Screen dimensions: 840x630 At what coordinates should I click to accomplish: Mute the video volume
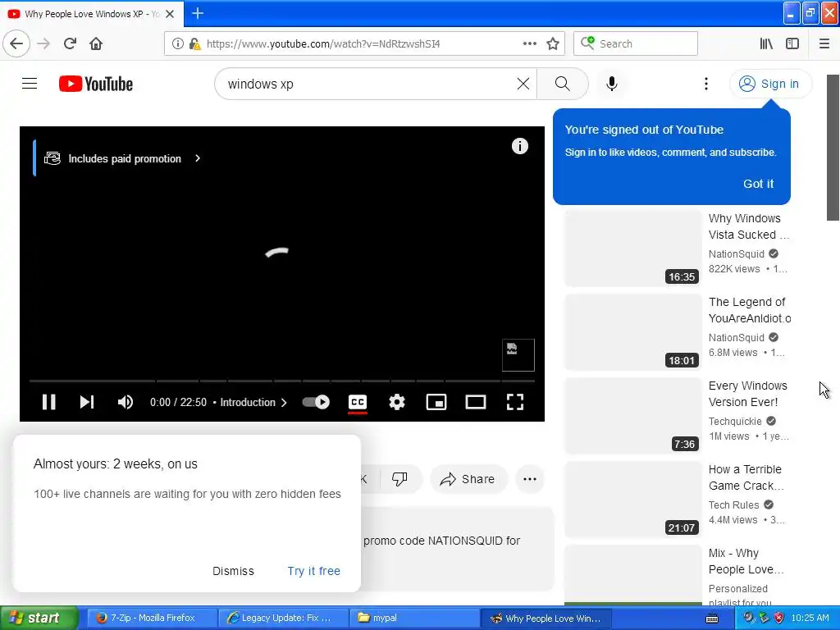[126, 402]
